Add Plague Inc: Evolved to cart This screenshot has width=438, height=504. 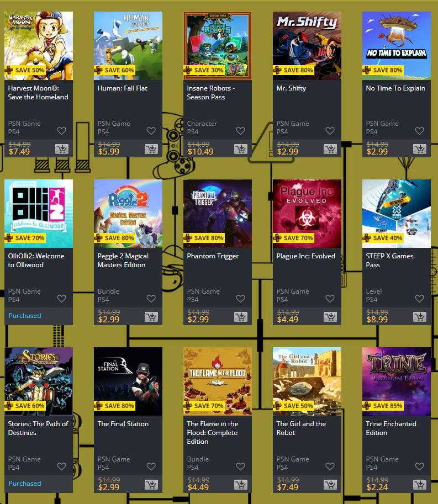(x=330, y=317)
